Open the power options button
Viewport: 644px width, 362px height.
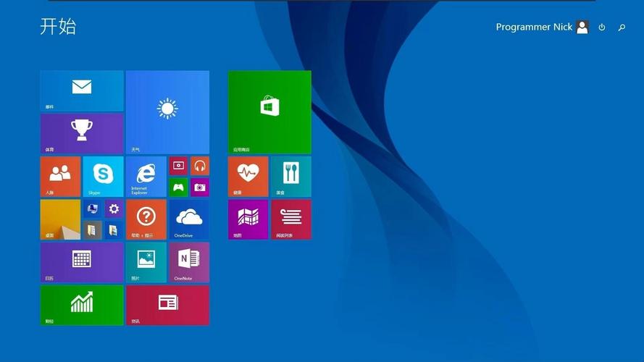tap(602, 27)
